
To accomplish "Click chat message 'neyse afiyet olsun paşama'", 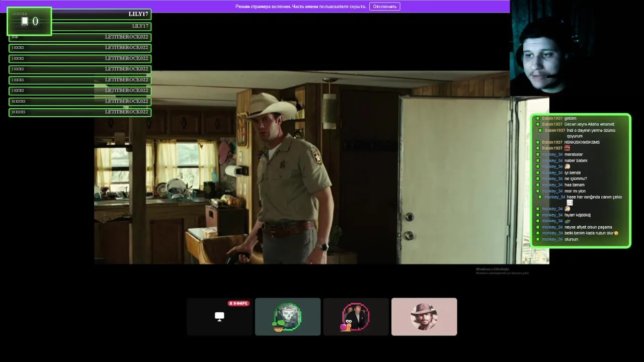I will pyautogui.click(x=588, y=227).
